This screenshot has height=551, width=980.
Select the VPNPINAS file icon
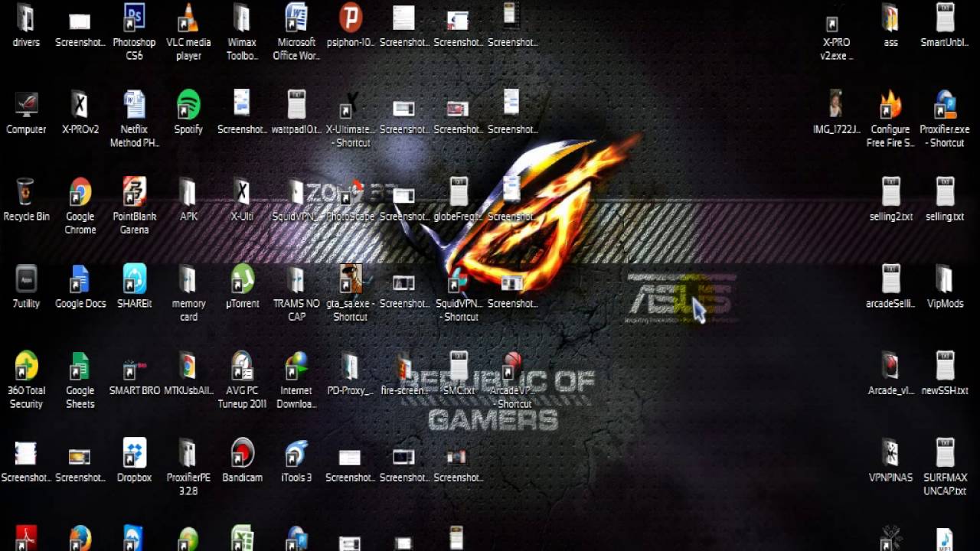(890, 453)
